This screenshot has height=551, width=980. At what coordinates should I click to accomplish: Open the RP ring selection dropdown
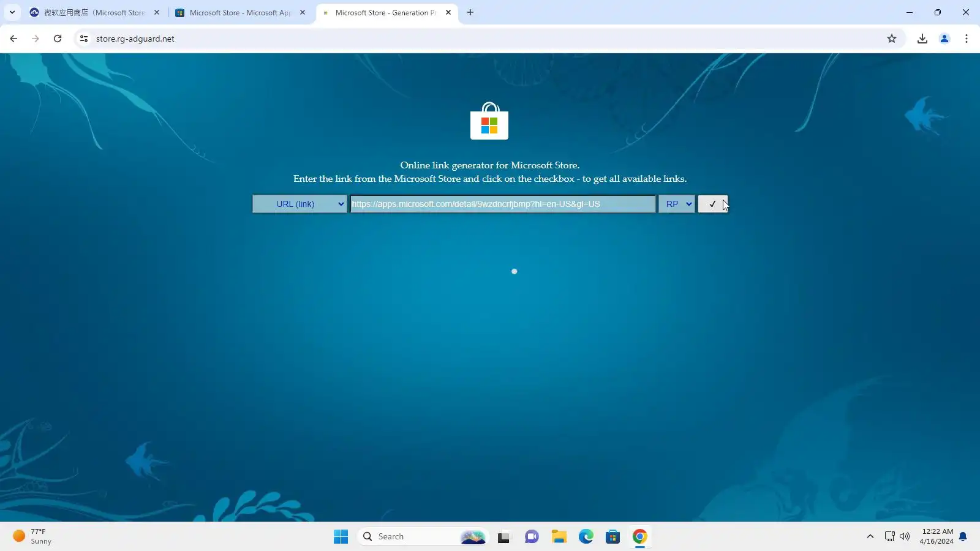tap(677, 204)
